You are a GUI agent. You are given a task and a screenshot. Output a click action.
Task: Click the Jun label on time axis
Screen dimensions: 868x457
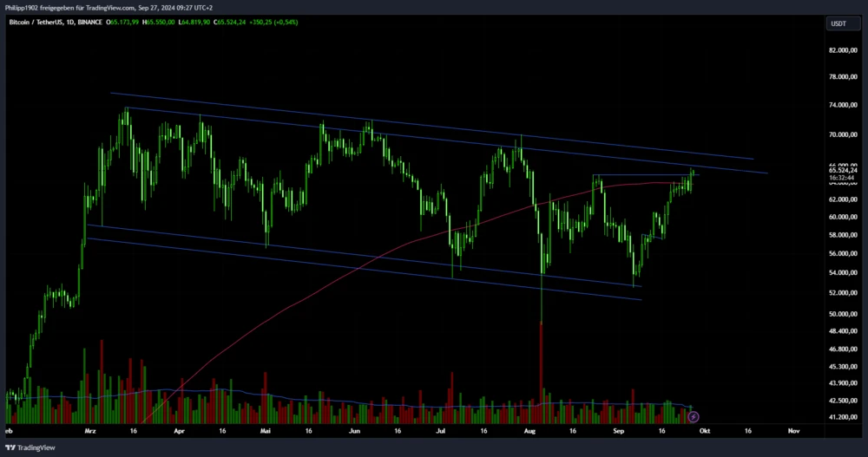coord(354,430)
